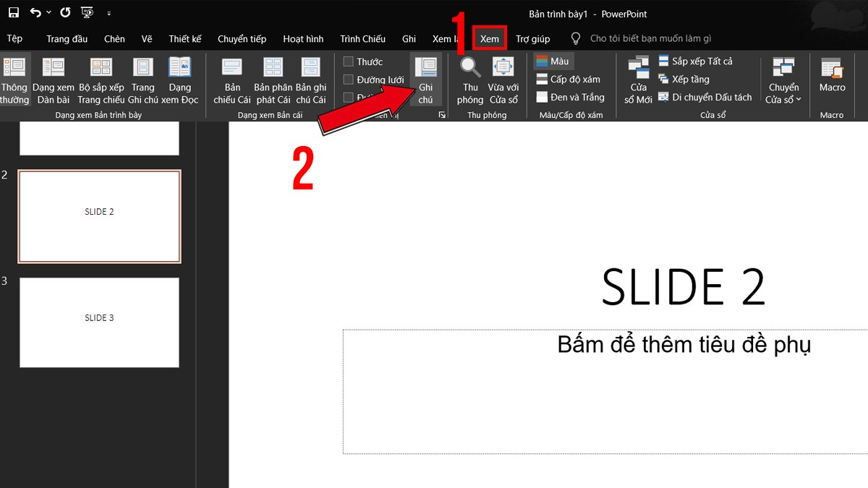Open Bản ghi chú Cái notes master
868x488 pixels.
tap(311, 81)
